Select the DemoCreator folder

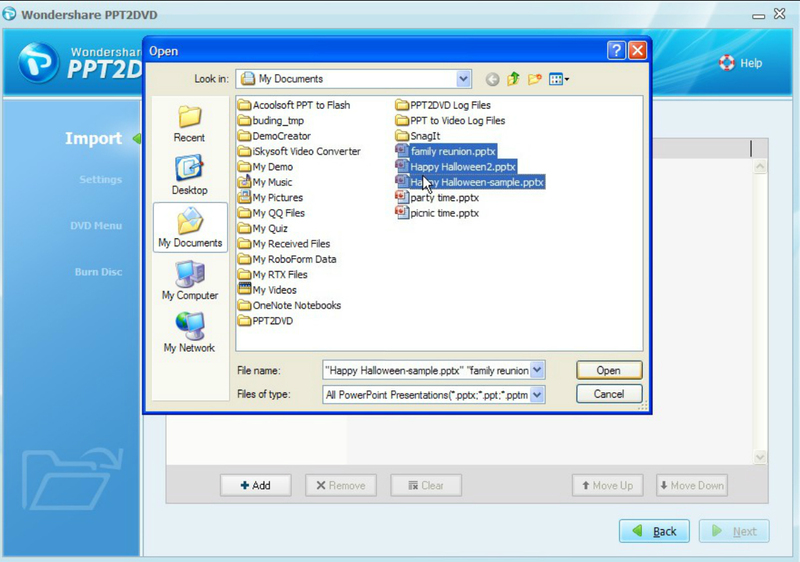pos(274,136)
